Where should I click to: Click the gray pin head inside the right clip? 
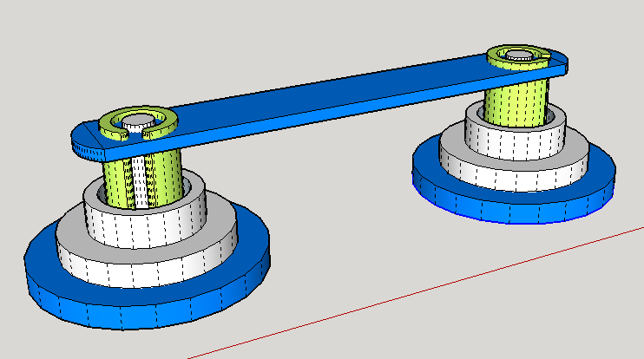tap(519, 55)
